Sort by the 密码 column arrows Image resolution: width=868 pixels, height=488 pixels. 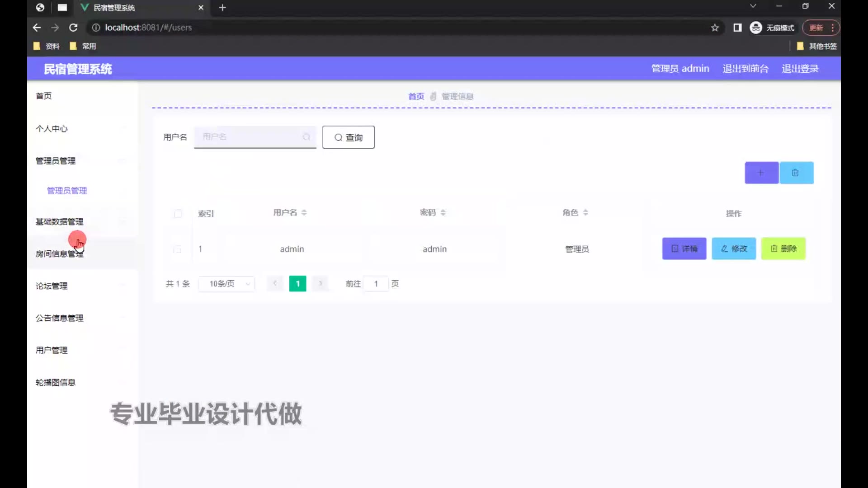(443, 212)
